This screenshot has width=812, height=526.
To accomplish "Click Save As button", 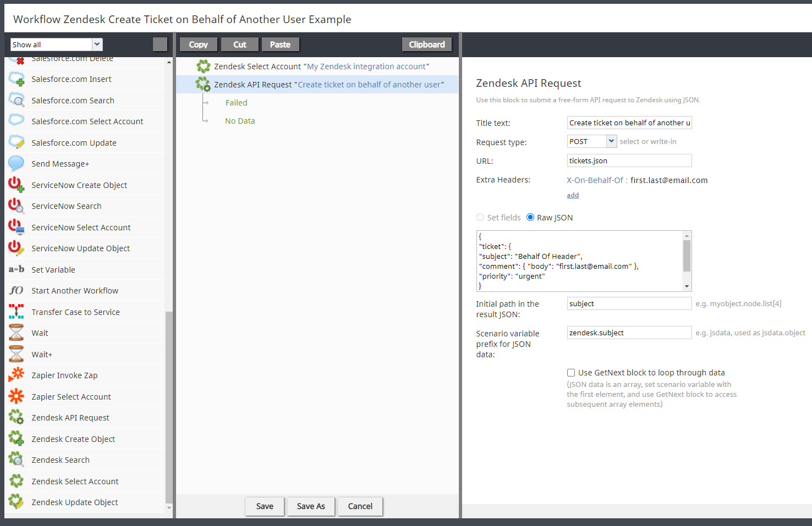I will click(311, 506).
